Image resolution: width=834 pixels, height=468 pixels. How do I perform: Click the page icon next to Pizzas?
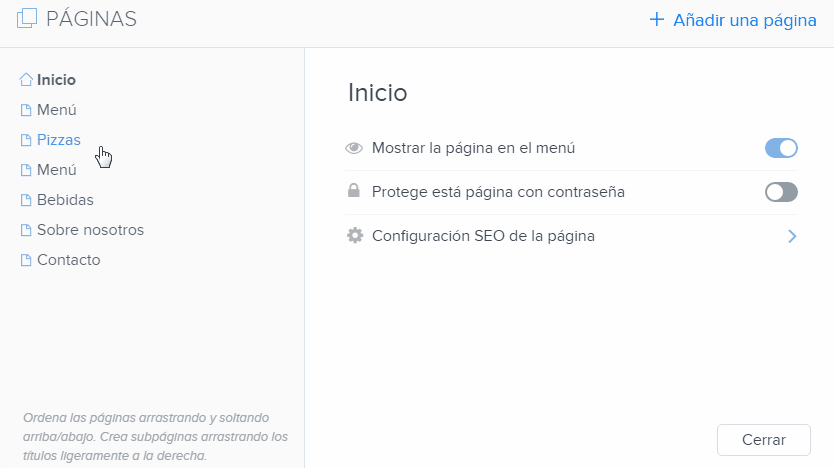point(27,140)
